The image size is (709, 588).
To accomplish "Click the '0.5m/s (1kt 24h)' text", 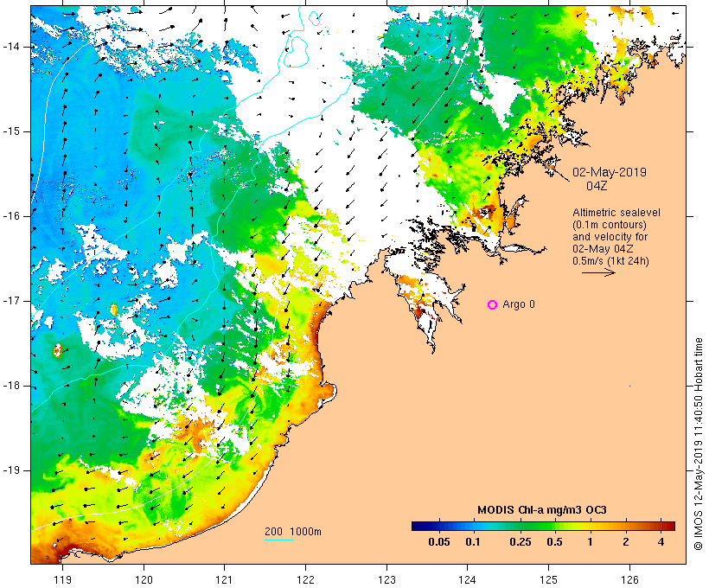I will 610,261.
